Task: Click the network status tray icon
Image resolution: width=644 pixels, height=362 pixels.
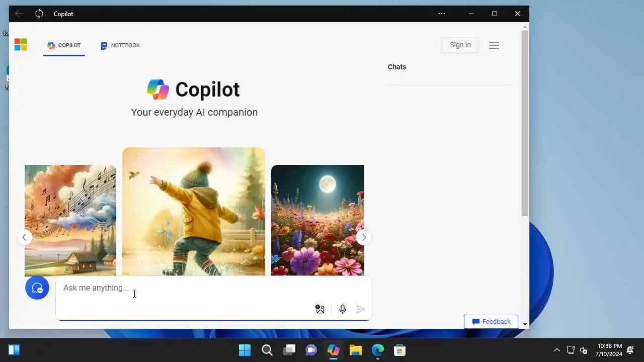Action: (x=571, y=350)
